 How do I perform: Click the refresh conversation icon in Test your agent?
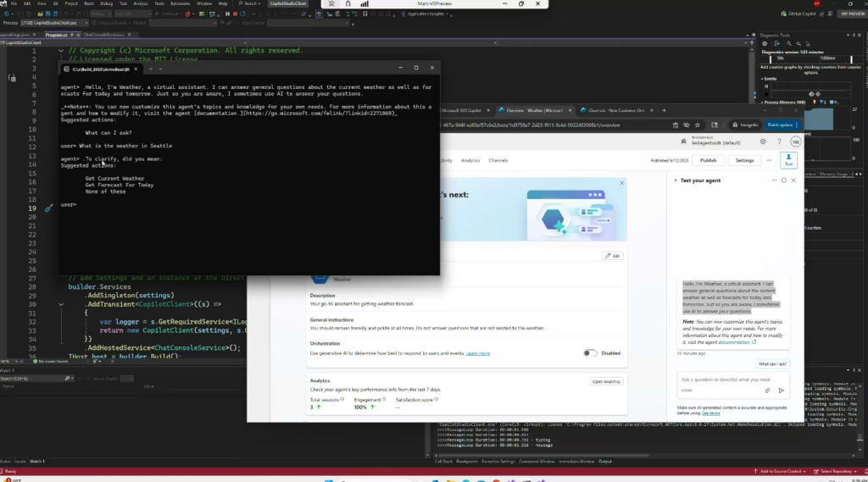coord(784,180)
